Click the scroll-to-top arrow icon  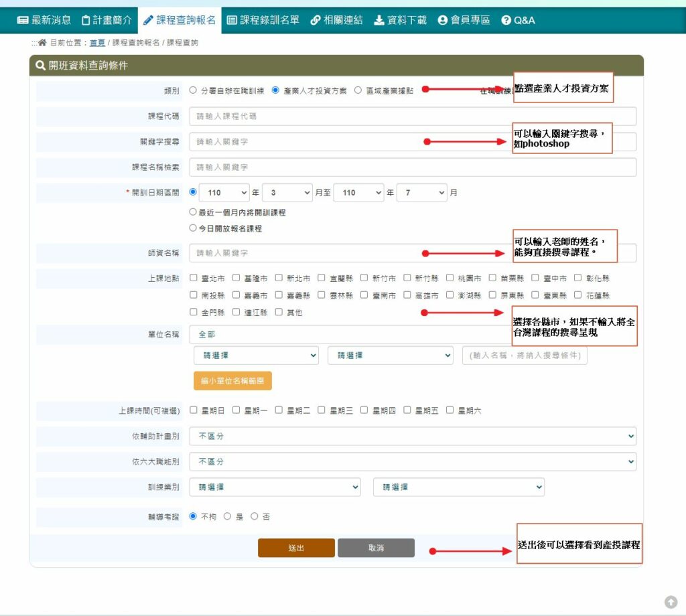[671, 602]
